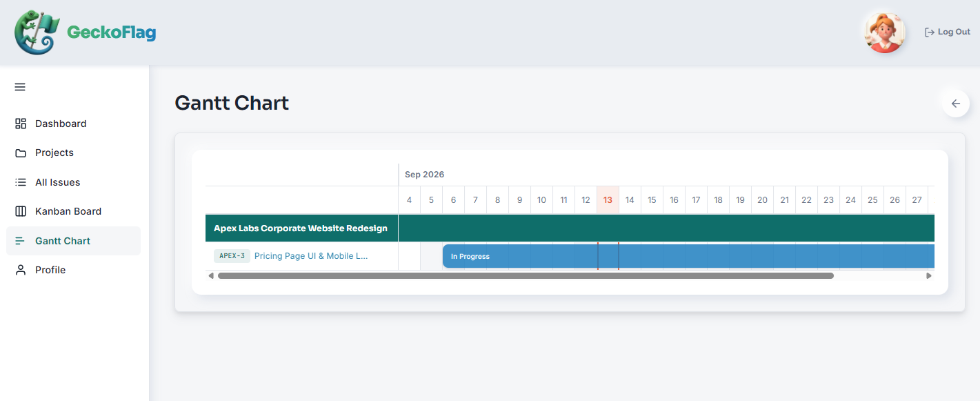The width and height of the screenshot is (980, 401).
Task: Click day 21 in the timeline header
Action: 784,200
